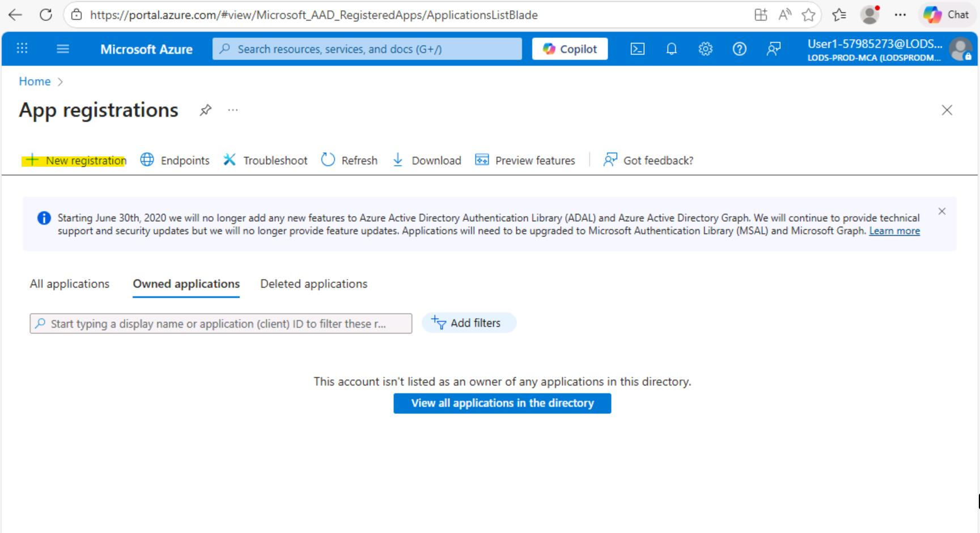This screenshot has width=980, height=533.
Task: Click Troubleshoot in the toolbar
Action: pyautogui.click(x=265, y=160)
